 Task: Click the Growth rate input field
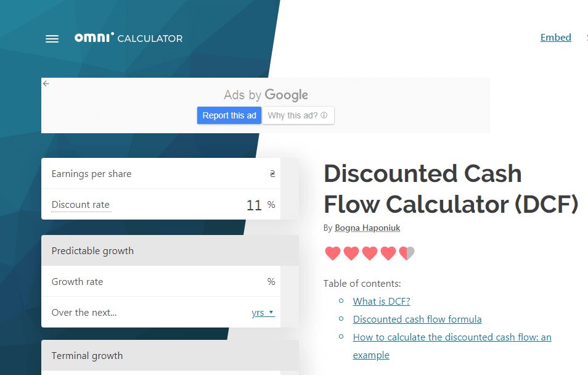pos(161,281)
